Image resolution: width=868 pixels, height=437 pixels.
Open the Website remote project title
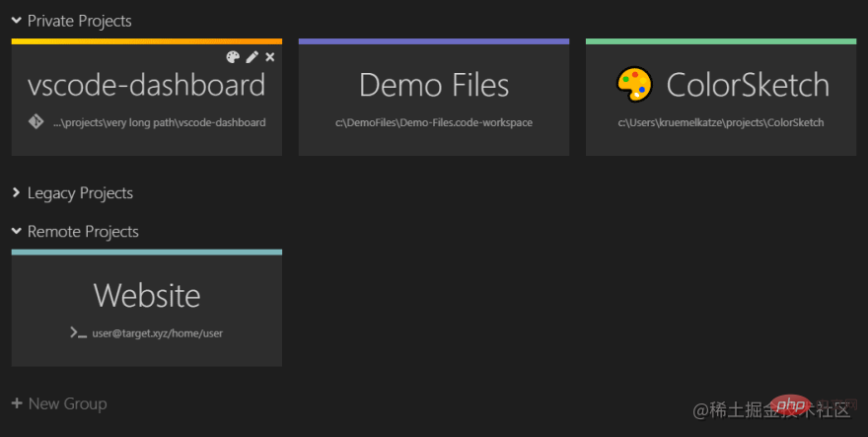click(147, 295)
